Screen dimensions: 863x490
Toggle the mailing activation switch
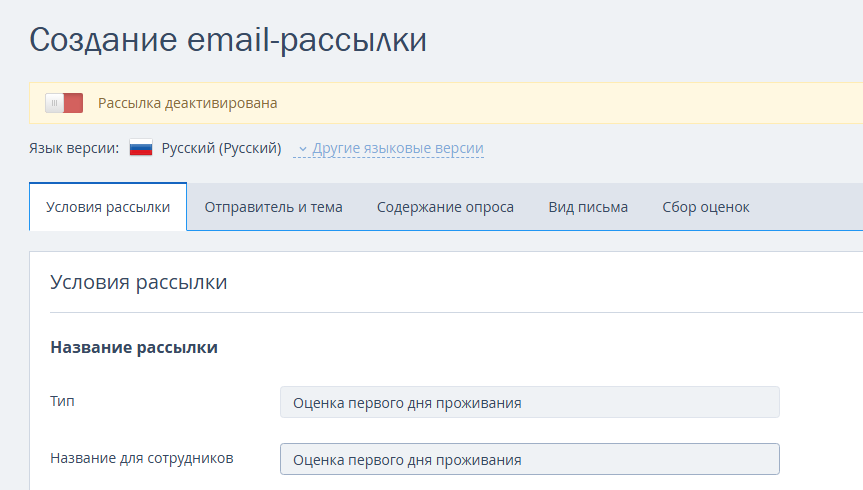point(64,103)
